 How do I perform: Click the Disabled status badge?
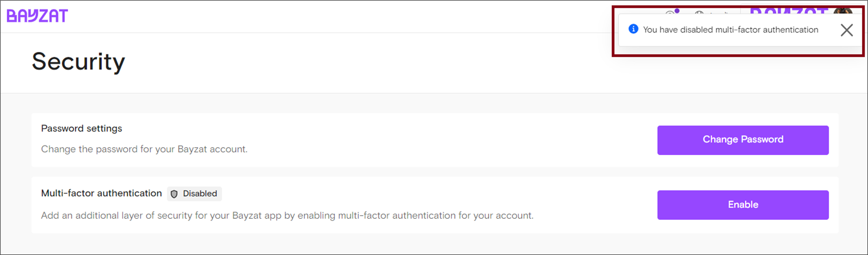(195, 194)
